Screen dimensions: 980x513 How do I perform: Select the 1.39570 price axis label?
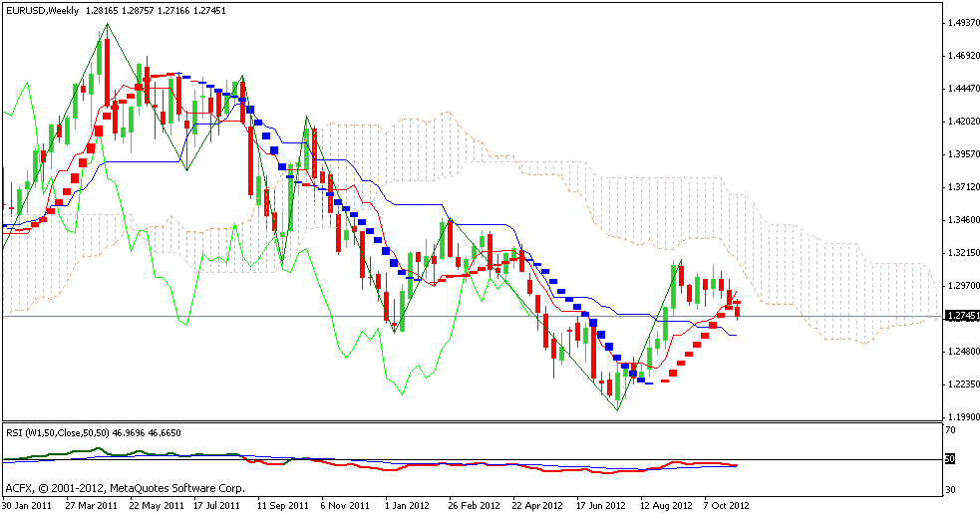963,153
